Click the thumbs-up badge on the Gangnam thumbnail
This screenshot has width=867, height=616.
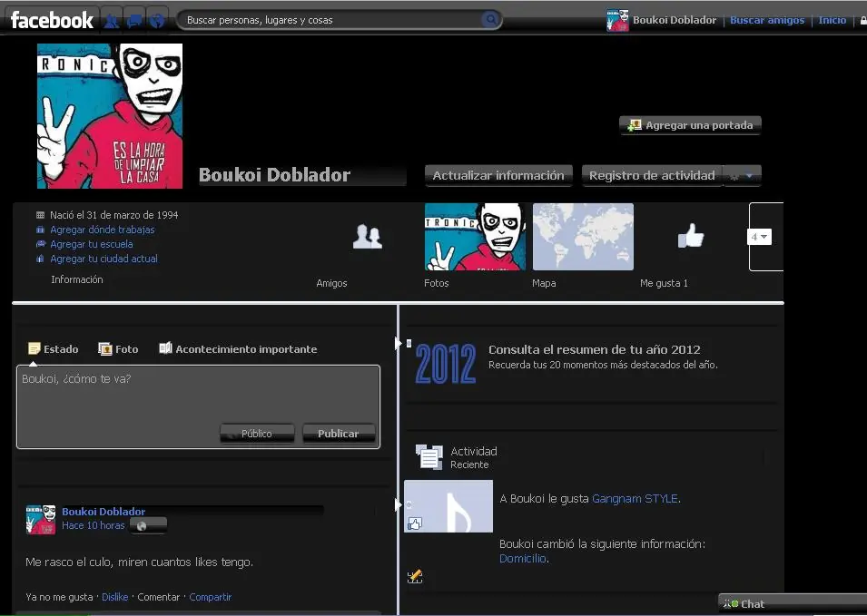415,523
